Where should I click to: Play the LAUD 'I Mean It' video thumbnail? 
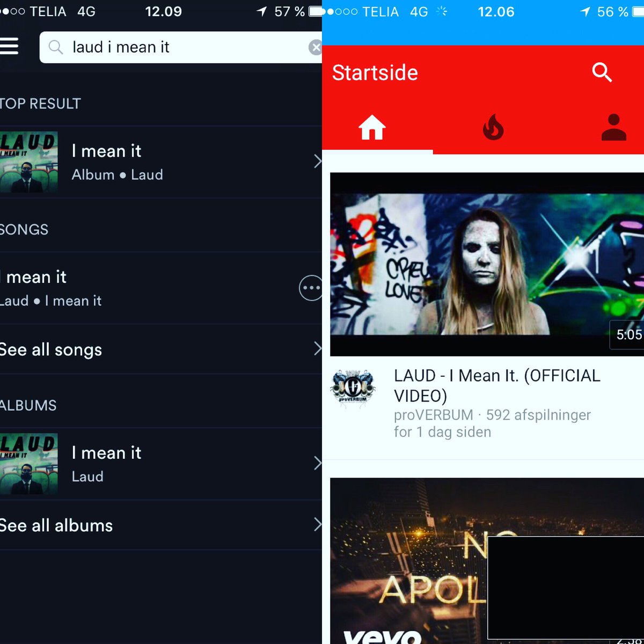tap(487, 264)
